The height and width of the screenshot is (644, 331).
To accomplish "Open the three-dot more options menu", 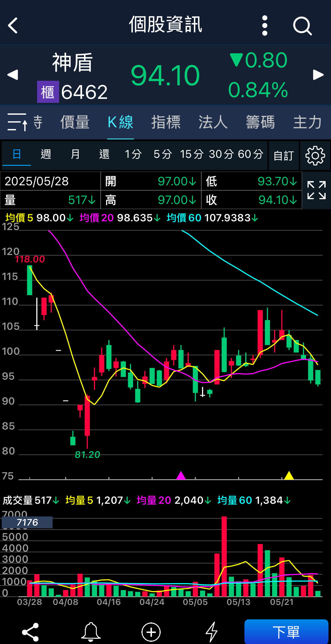I will click(265, 25).
